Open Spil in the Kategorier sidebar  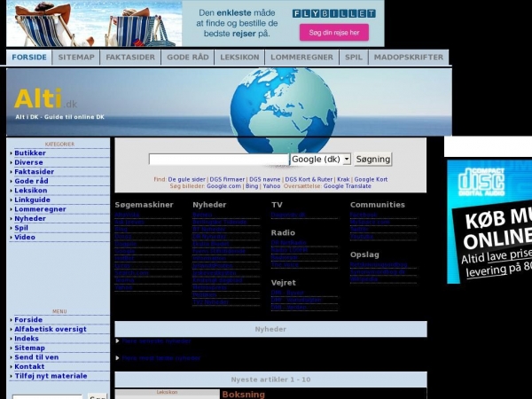coord(21,228)
